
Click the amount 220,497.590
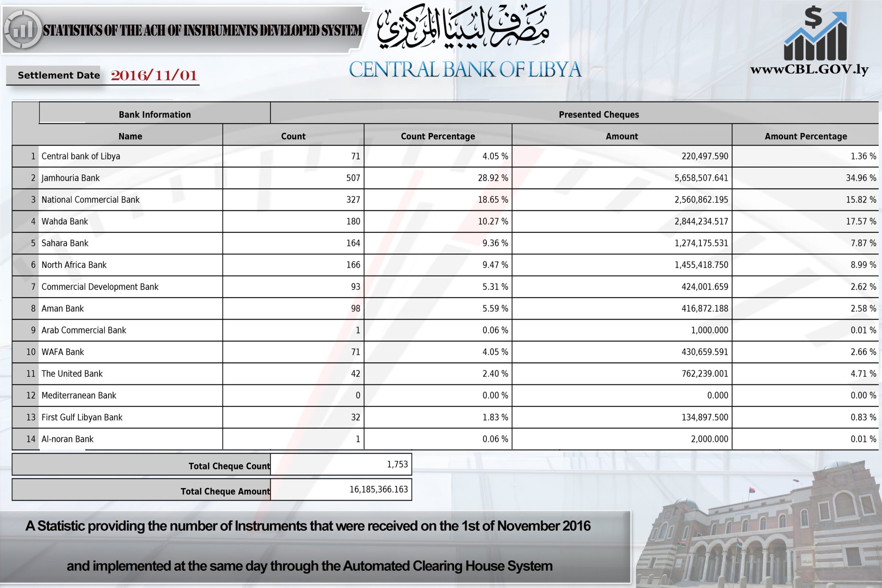point(705,156)
